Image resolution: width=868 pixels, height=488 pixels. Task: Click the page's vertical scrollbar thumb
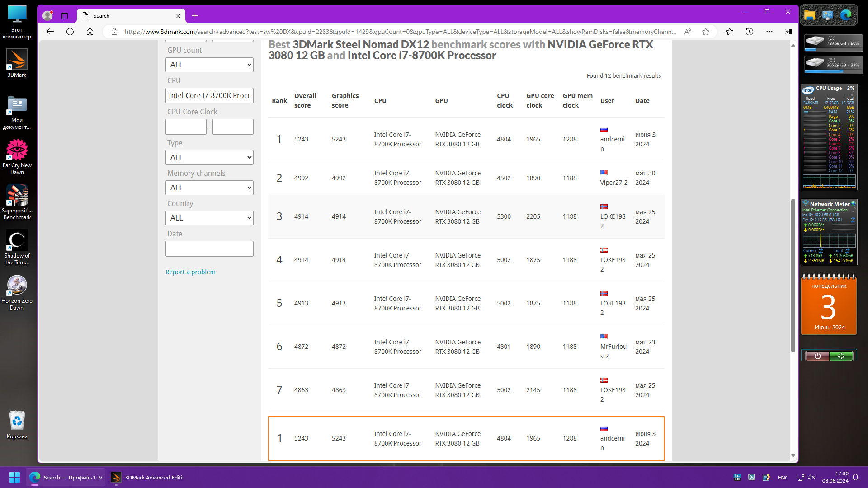pyautogui.click(x=793, y=276)
